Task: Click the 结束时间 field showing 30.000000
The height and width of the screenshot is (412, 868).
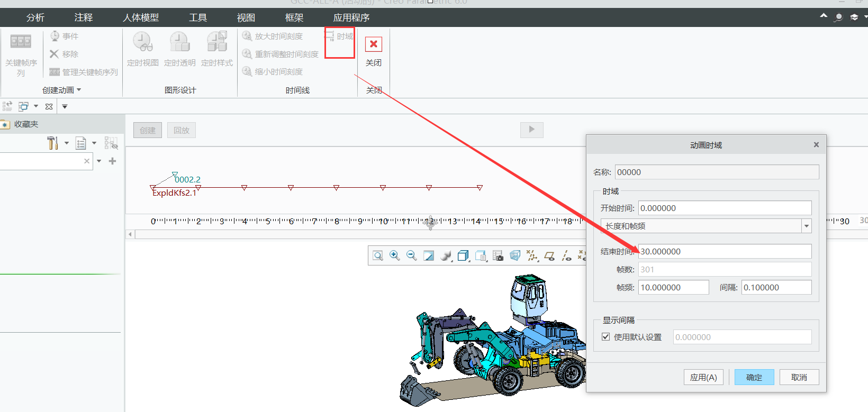Action: point(725,251)
